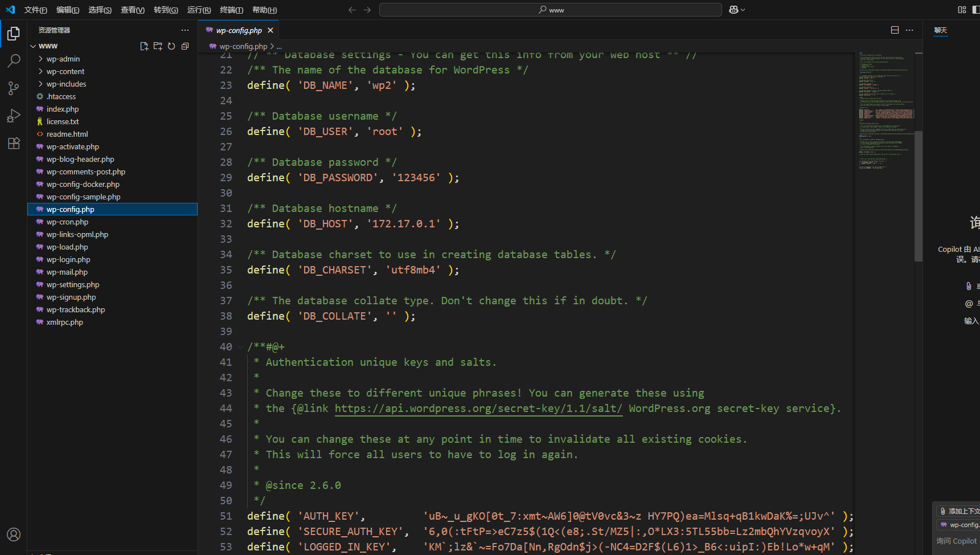Open the 文件(F) menu

tap(36, 10)
